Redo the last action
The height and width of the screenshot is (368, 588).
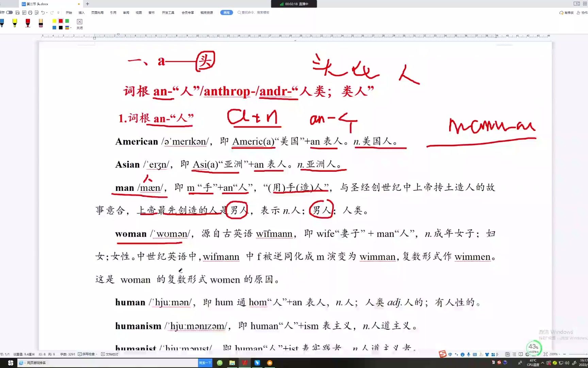tap(52, 13)
